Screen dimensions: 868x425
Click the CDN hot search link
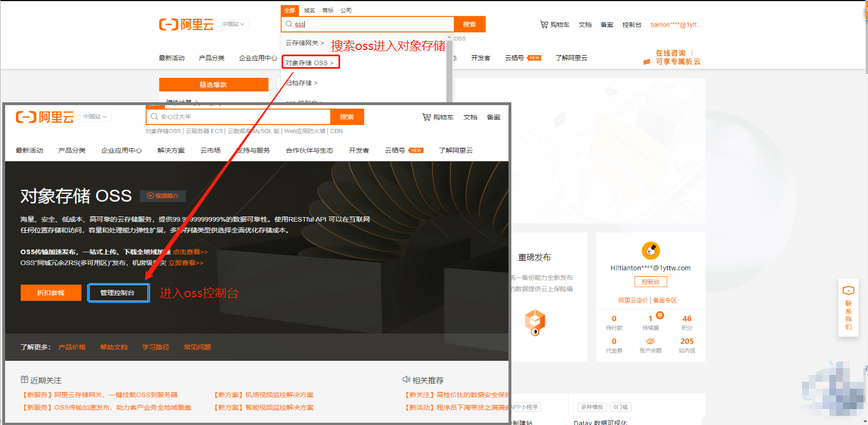click(x=336, y=131)
